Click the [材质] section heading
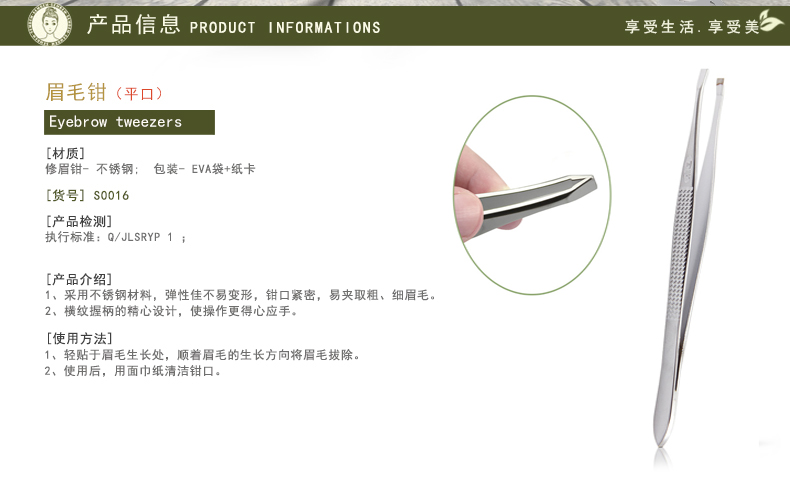Viewport: 790px width, 488px height. coord(65,153)
